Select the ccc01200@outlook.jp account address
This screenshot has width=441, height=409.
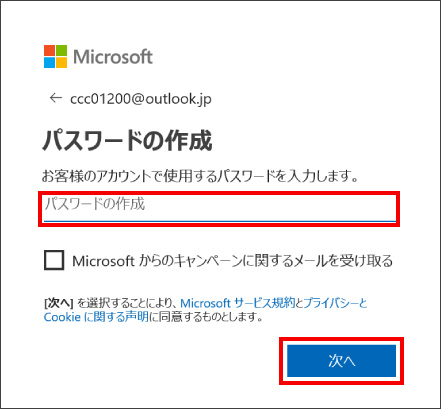tap(141, 99)
